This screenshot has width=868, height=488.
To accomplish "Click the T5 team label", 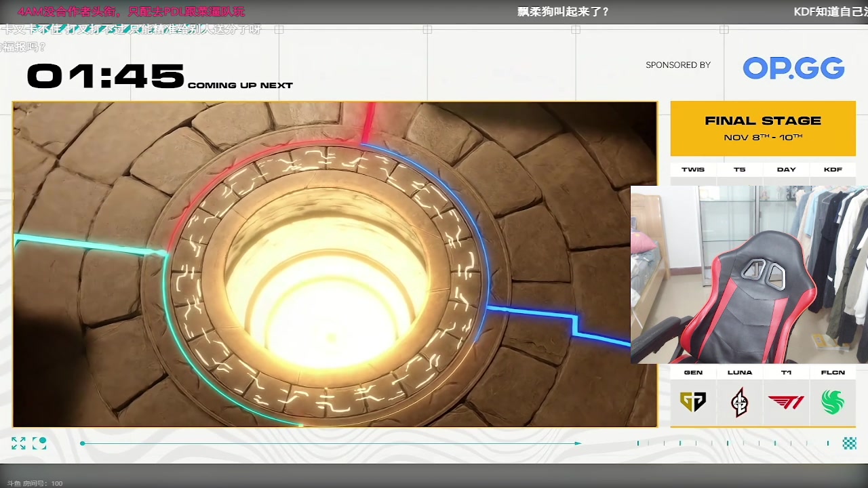I will (739, 169).
